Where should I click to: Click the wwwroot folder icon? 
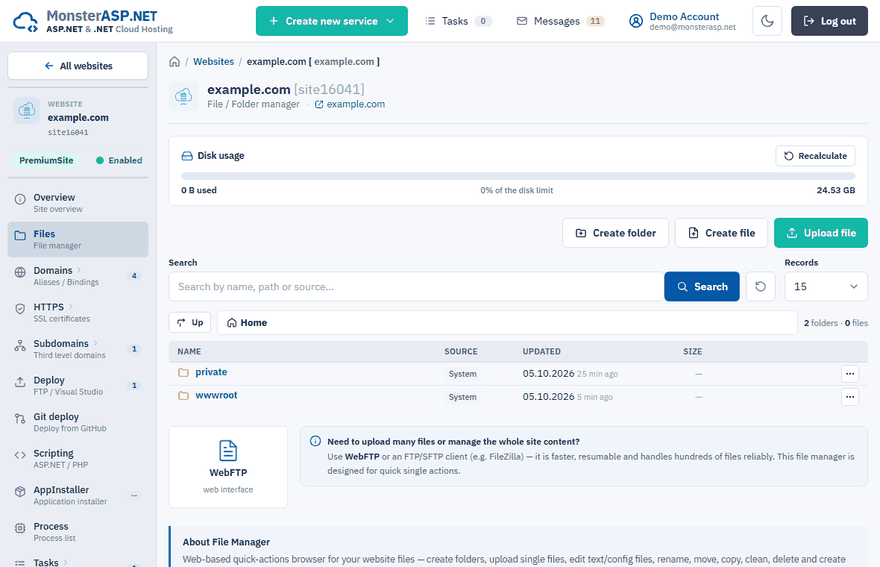click(x=183, y=396)
